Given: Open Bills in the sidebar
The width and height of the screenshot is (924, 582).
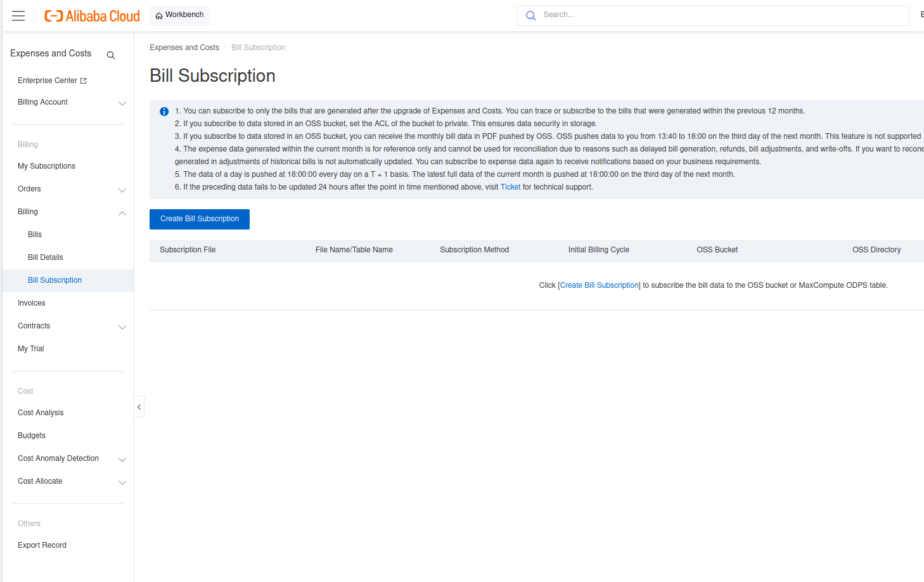Looking at the screenshot, I should coord(35,235).
